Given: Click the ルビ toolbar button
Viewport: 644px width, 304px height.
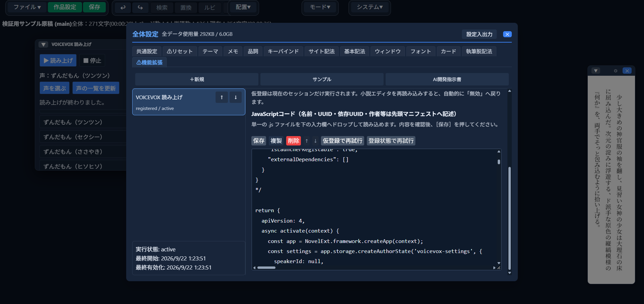Looking at the screenshot, I should pyautogui.click(x=210, y=7).
